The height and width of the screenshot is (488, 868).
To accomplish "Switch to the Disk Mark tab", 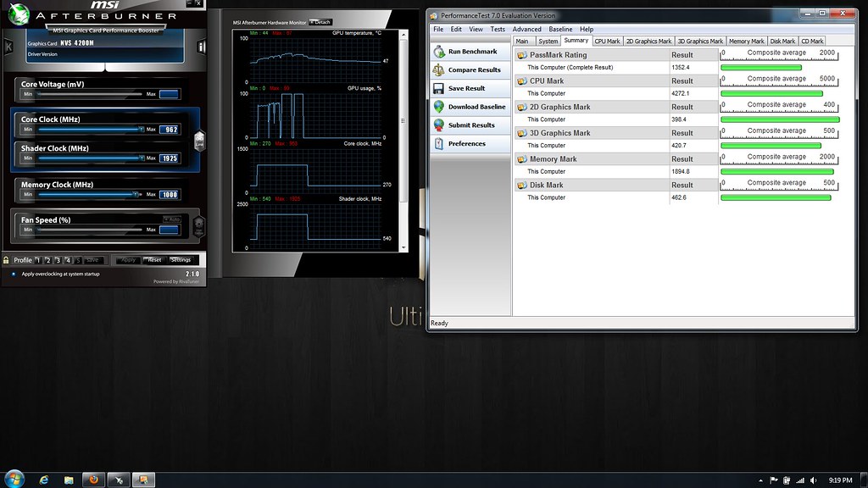I will coord(782,41).
